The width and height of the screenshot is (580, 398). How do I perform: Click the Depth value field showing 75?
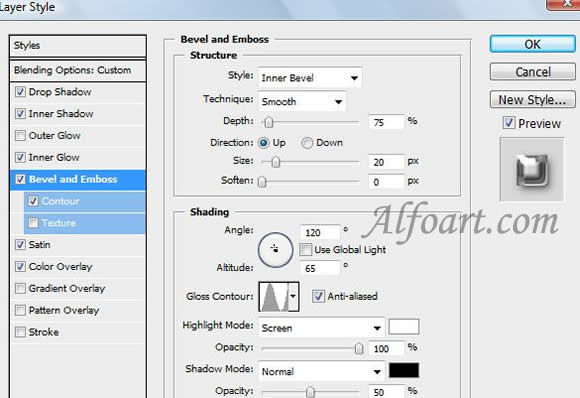(x=386, y=122)
